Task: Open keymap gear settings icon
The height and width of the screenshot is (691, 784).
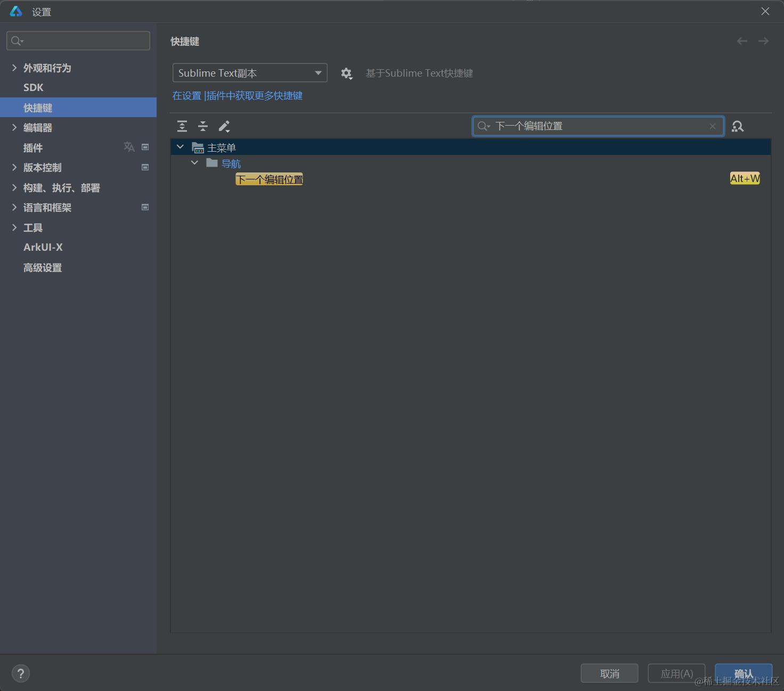Action: click(347, 73)
